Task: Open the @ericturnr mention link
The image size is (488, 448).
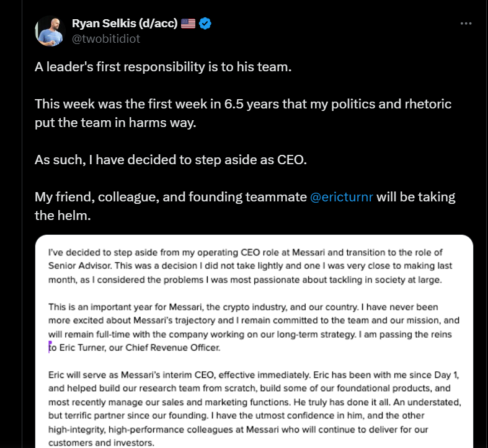Action: point(342,197)
